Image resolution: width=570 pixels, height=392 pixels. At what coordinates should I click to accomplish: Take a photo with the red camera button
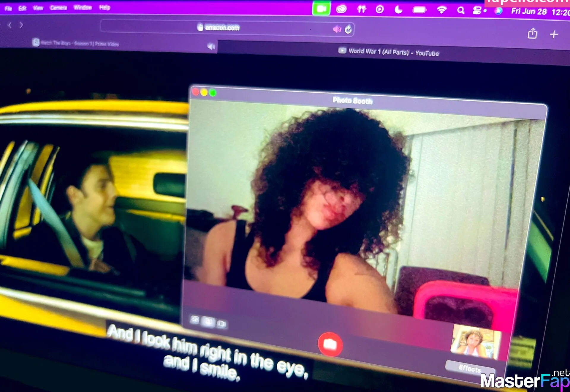(330, 344)
